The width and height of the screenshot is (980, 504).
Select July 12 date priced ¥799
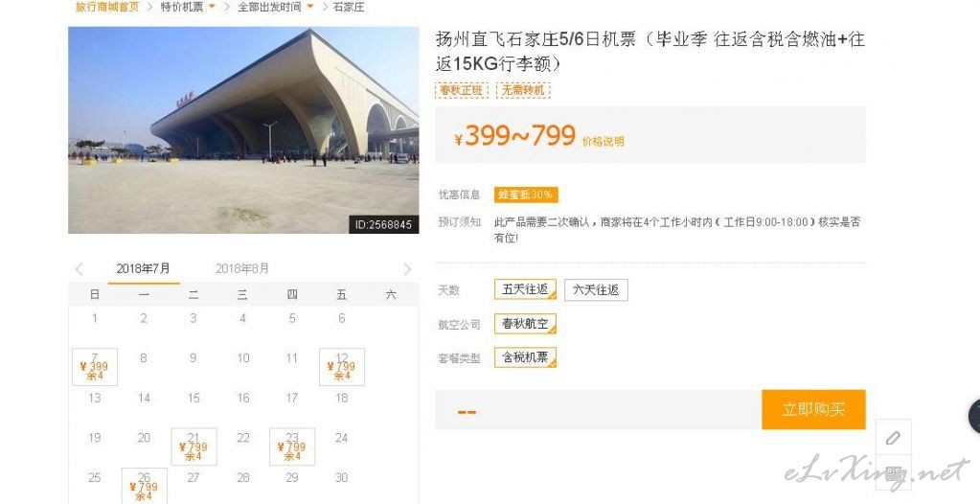click(x=342, y=366)
